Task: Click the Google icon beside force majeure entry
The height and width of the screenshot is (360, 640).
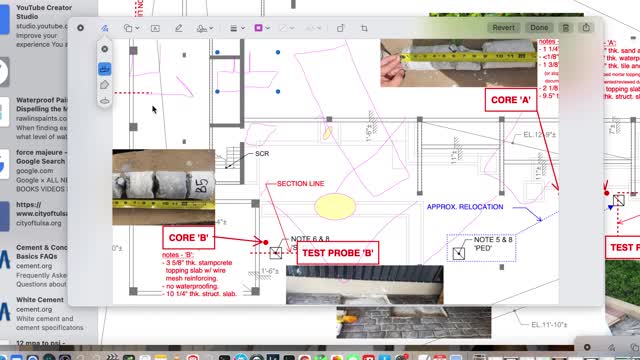Action: tap(4, 164)
